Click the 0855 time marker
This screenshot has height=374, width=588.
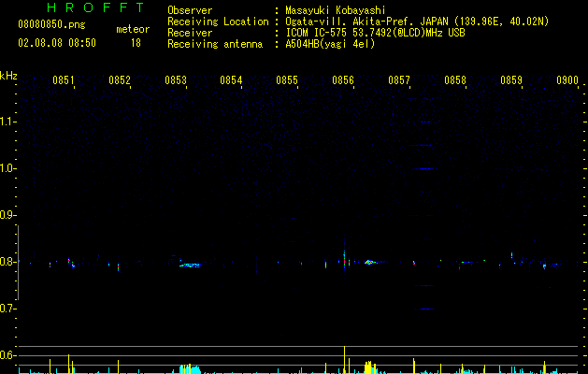287,80
